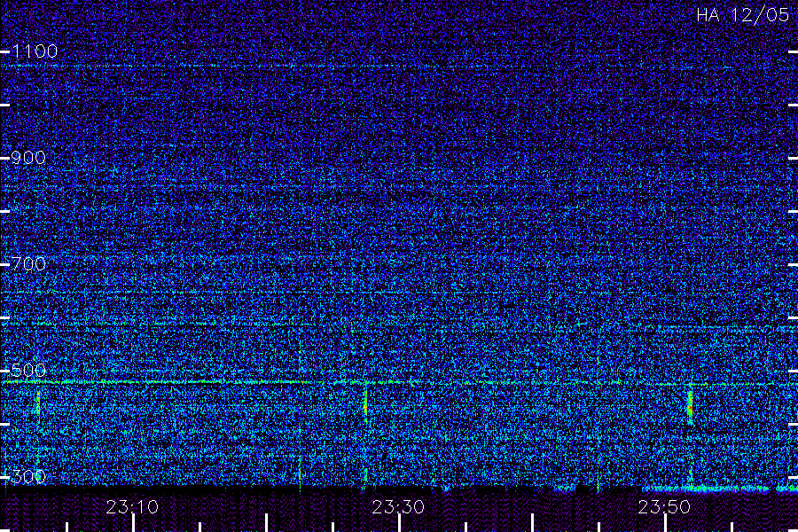
Task: Click the 1100 frequency axis label
Action: [35, 51]
